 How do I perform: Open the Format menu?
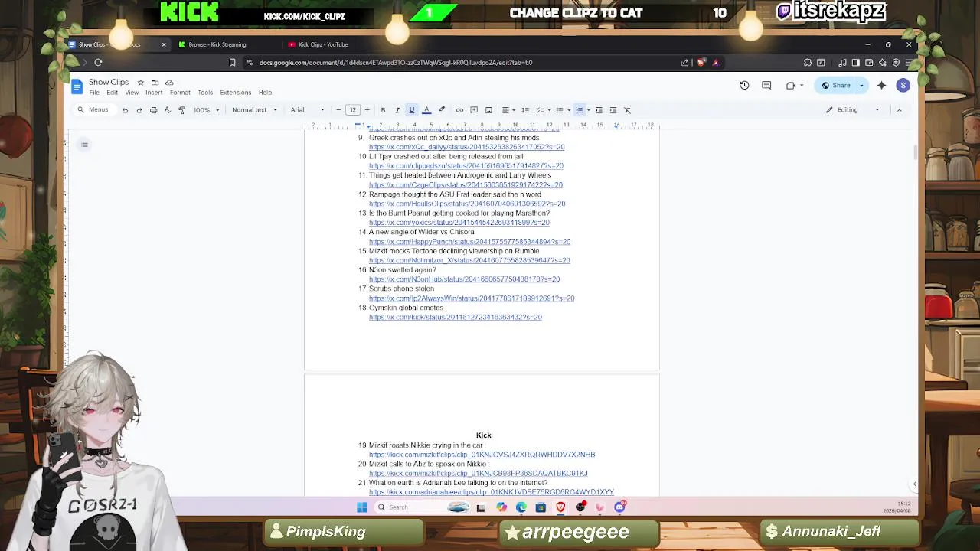180,93
